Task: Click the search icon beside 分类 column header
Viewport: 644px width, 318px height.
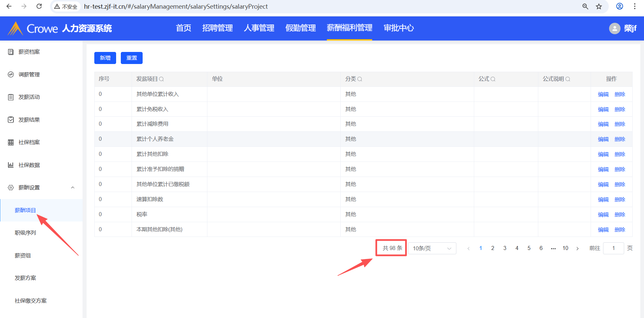Action: pyautogui.click(x=360, y=79)
